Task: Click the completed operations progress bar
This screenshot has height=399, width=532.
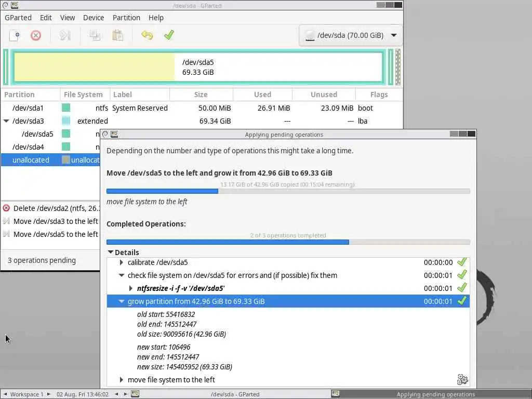Action: tap(288, 242)
